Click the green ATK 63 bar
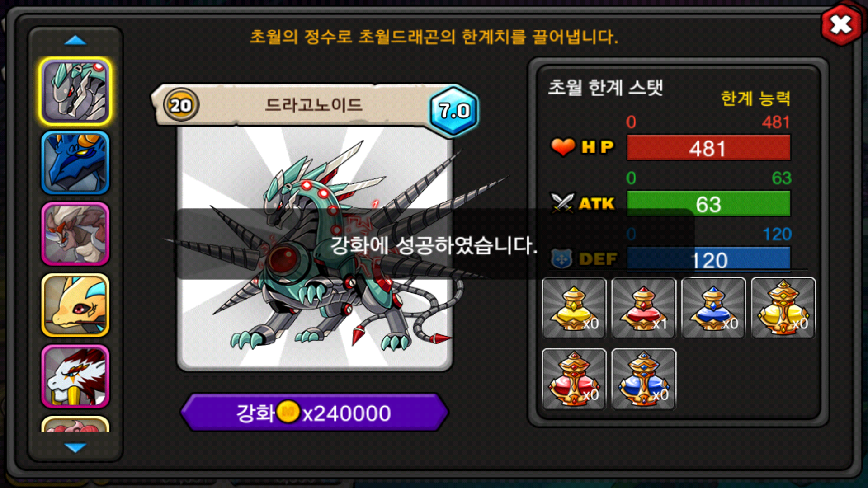 708,204
